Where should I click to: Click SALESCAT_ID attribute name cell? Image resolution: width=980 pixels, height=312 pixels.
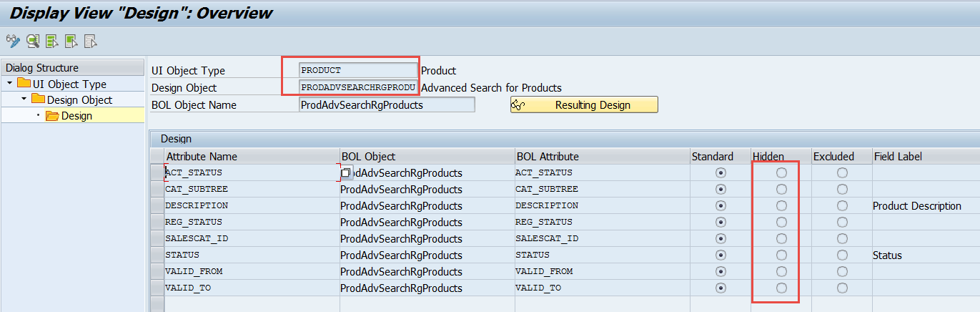(252, 238)
